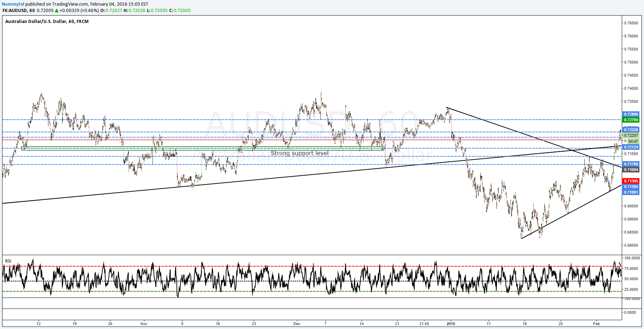Click the chart title 'Australian Dollar/U.S. Dollar, 60, FXCM'
Screen dimensions: 644x329
tap(47, 21)
